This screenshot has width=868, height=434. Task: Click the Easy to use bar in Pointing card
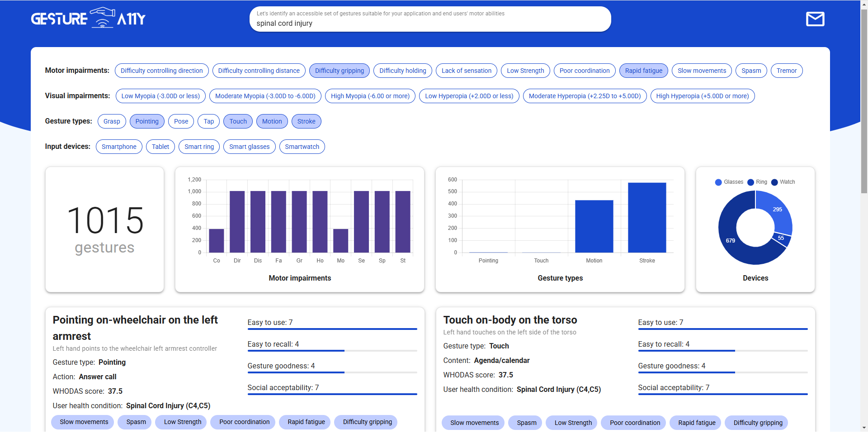[x=332, y=329]
